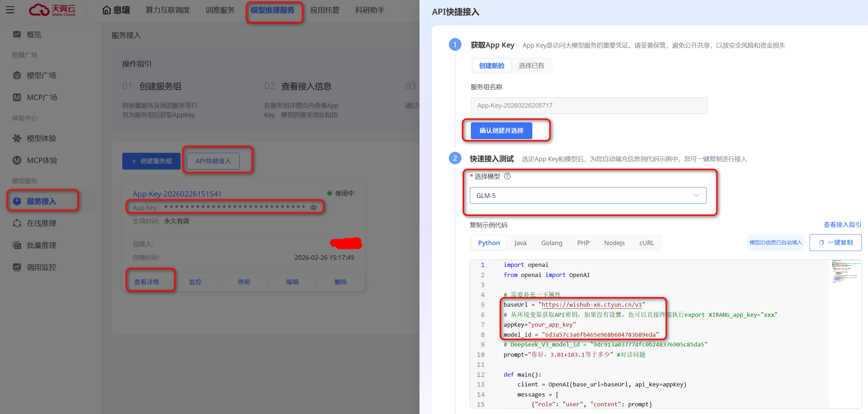Click the appKey="your_app_key" code line
The height and width of the screenshot is (414, 868).
point(540,325)
